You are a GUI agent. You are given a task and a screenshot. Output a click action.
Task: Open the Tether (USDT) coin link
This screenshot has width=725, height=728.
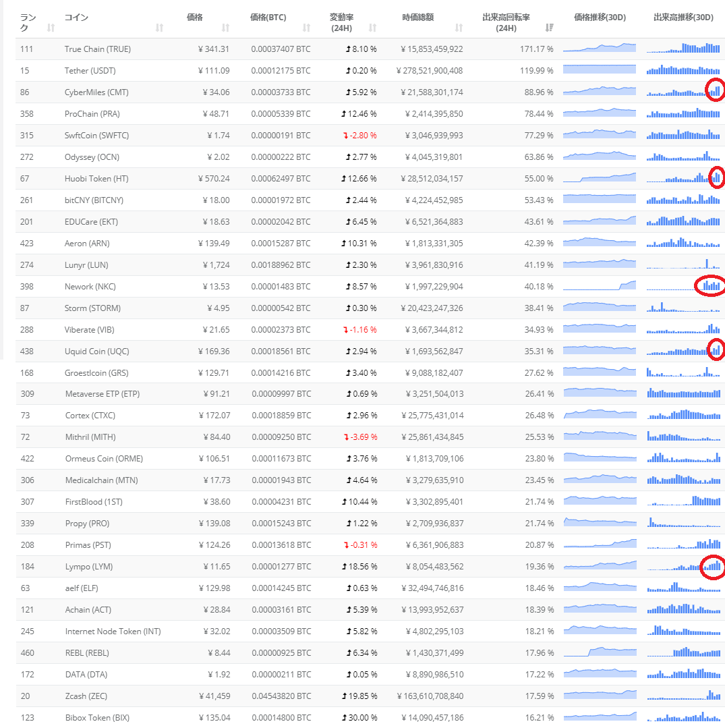pos(93,71)
